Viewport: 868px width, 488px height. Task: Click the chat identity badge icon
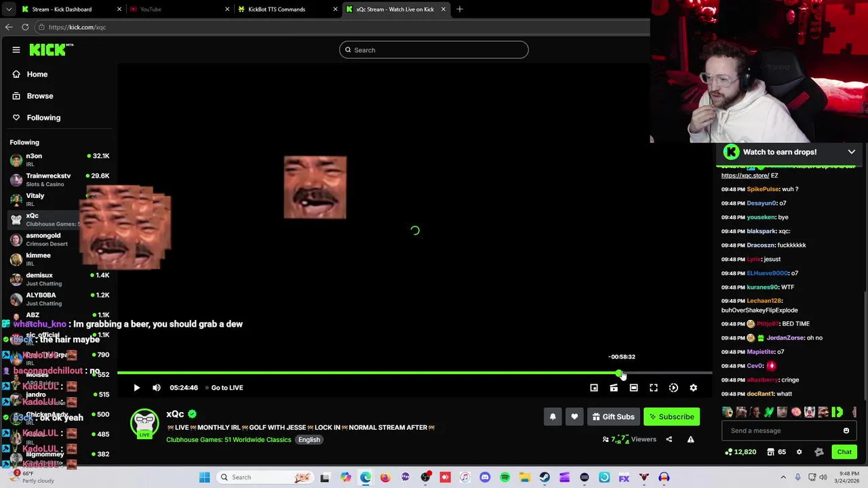pyautogui.click(x=819, y=451)
